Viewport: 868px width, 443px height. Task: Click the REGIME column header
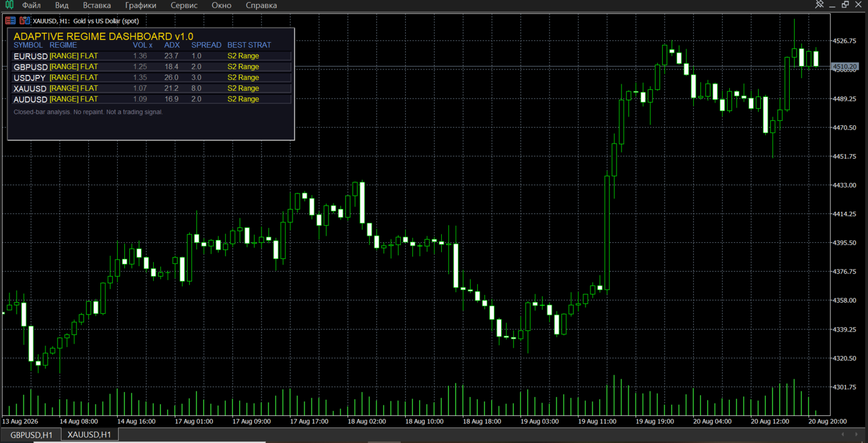[63, 45]
